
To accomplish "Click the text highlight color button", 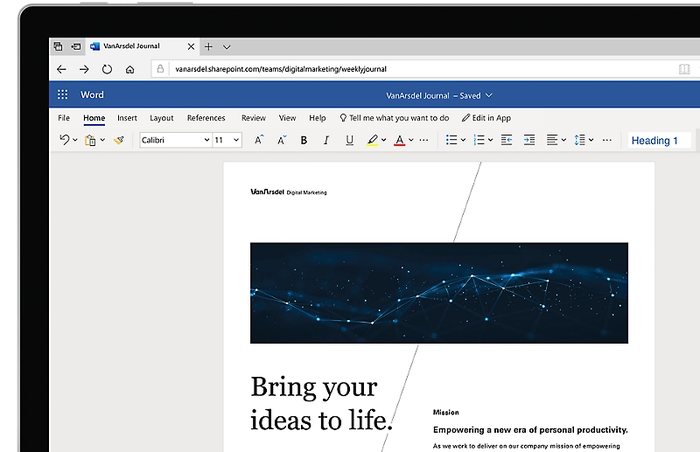I will (x=372, y=141).
